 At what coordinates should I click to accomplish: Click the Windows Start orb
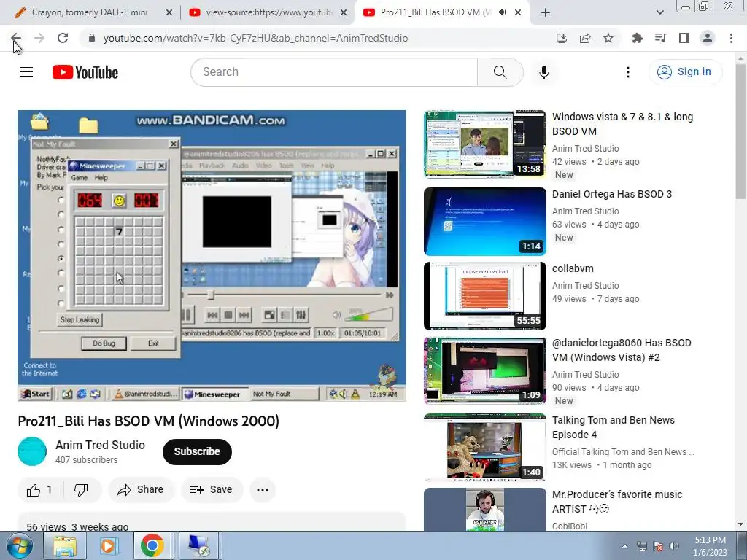[x=20, y=545]
